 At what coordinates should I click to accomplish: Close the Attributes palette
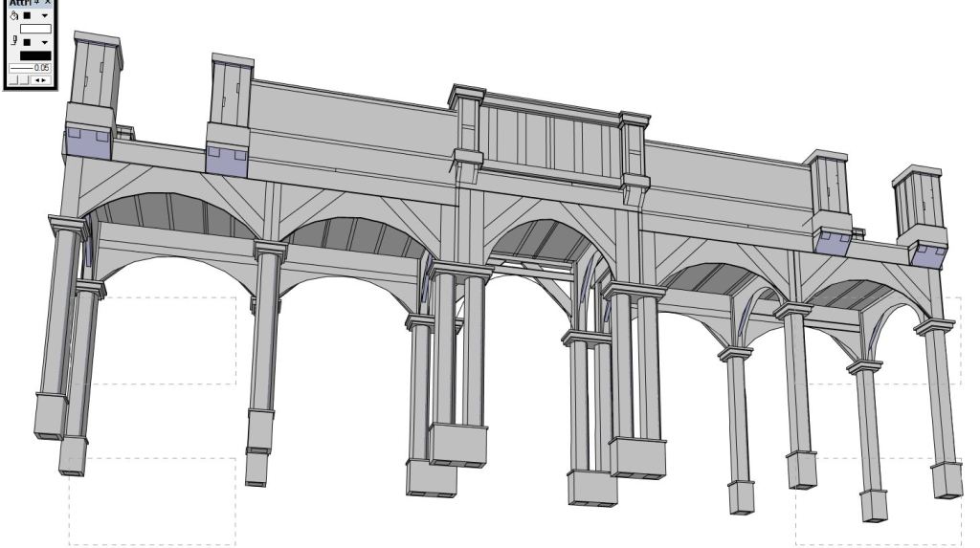[48, 4]
